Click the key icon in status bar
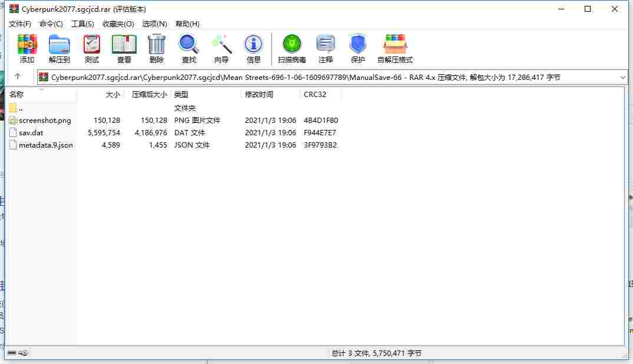633x364 pixels. coord(24,353)
